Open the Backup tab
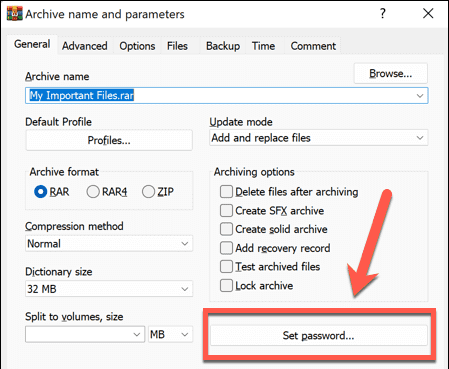 pos(223,46)
